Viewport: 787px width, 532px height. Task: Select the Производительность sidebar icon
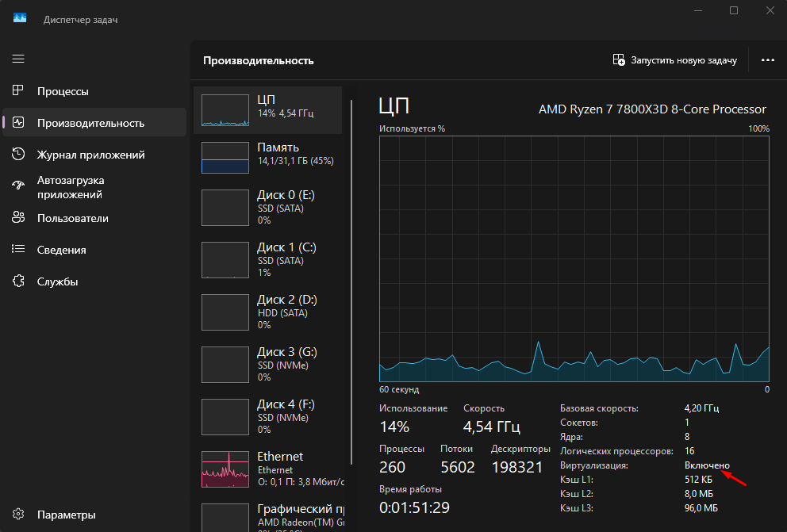coord(18,123)
